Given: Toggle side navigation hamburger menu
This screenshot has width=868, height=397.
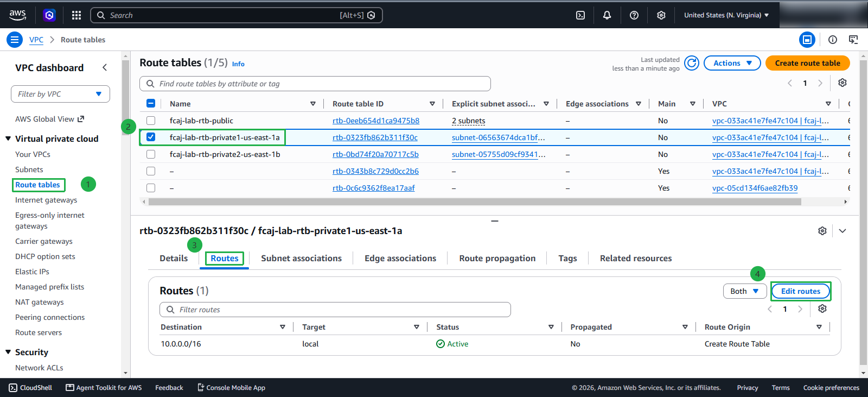Looking at the screenshot, I should pyautogui.click(x=15, y=40).
